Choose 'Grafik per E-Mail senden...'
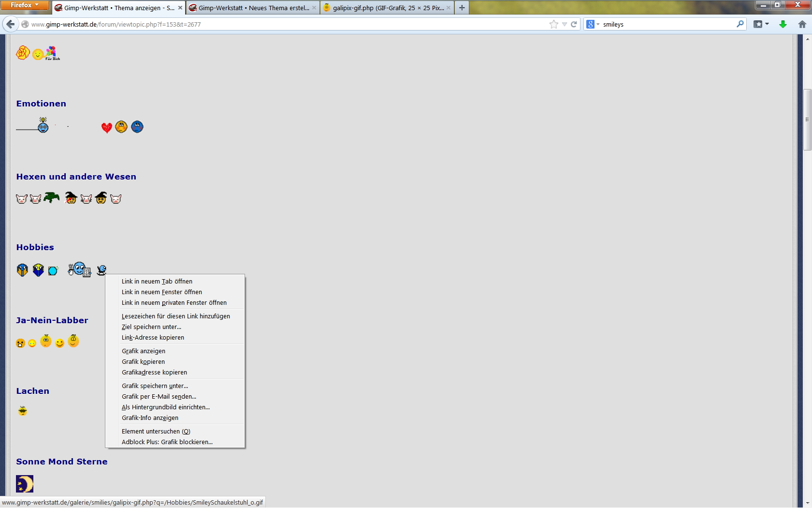812x508 pixels. click(175, 396)
